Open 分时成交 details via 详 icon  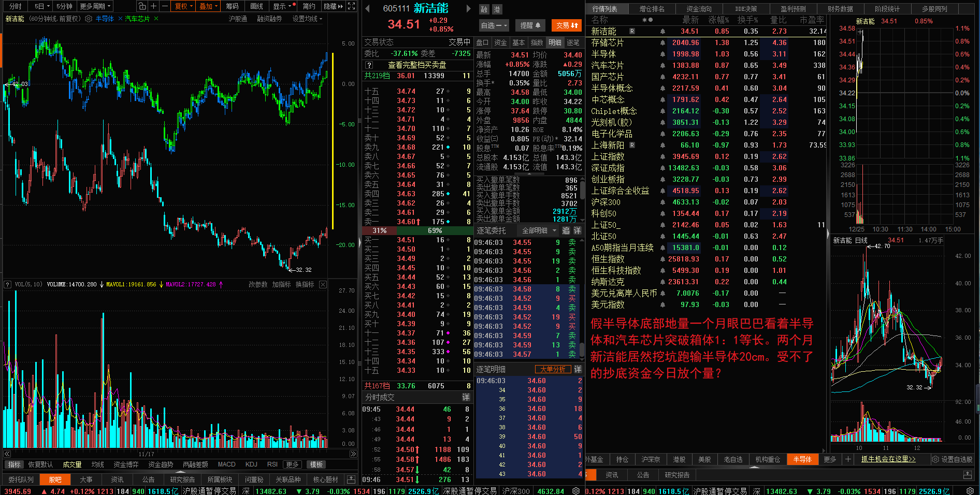click(x=466, y=397)
